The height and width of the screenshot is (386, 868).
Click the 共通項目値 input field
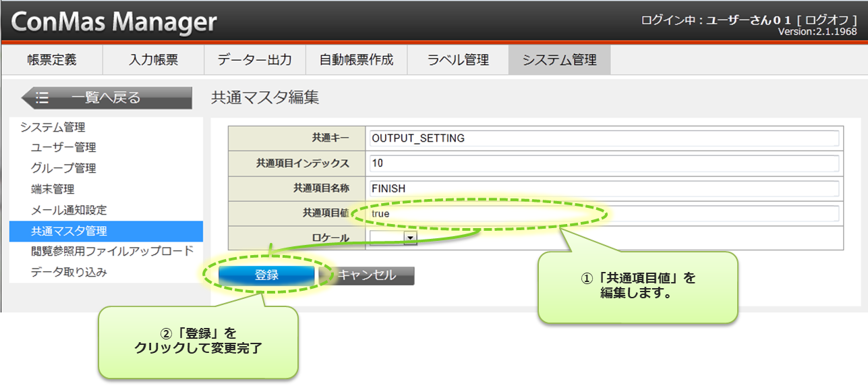[x=604, y=214]
